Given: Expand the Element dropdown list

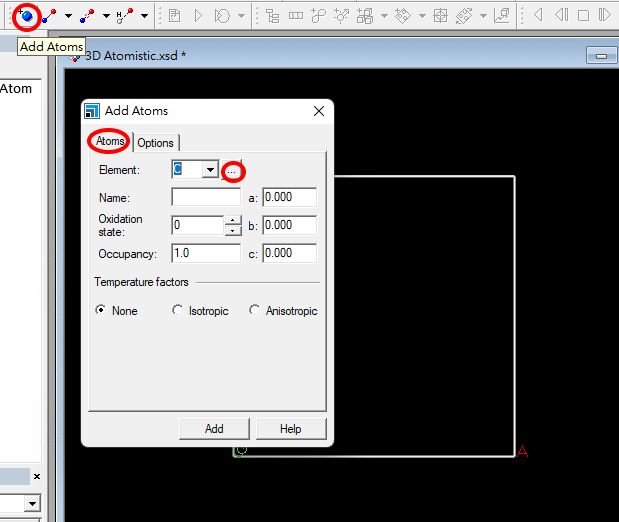Looking at the screenshot, I should click(210, 170).
